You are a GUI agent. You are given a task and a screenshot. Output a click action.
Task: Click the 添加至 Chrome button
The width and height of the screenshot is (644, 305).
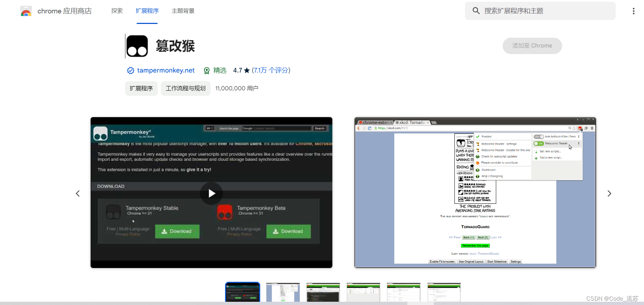click(532, 46)
